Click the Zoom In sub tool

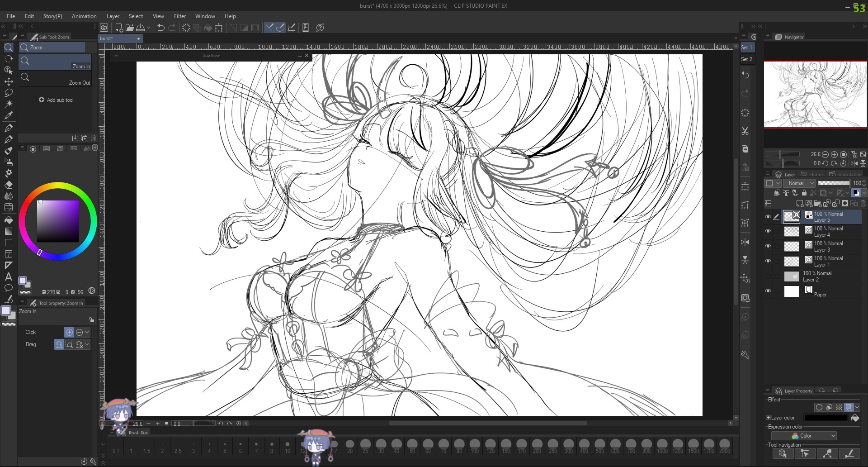tap(55, 62)
